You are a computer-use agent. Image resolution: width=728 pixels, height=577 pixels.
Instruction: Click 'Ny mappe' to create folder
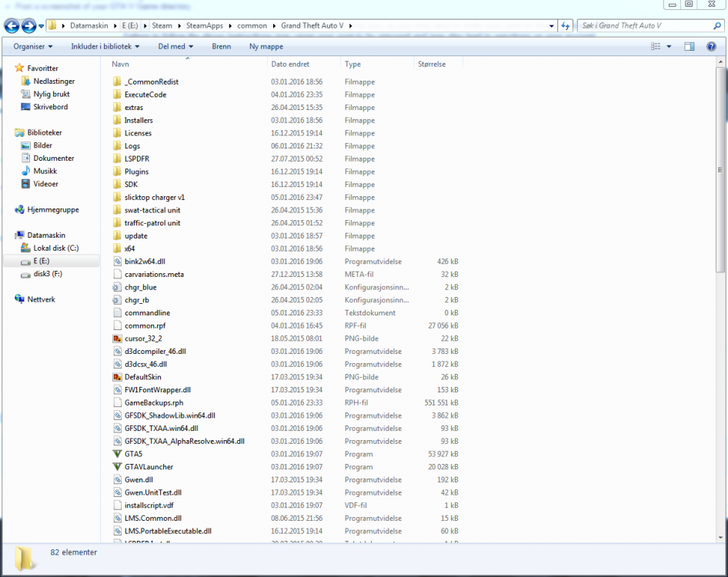click(x=266, y=46)
